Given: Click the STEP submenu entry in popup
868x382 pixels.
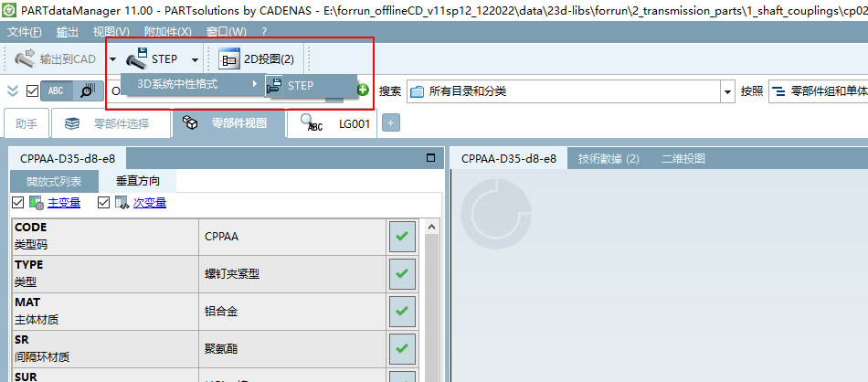Looking at the screenshot, I should click(x=311, y=86).
